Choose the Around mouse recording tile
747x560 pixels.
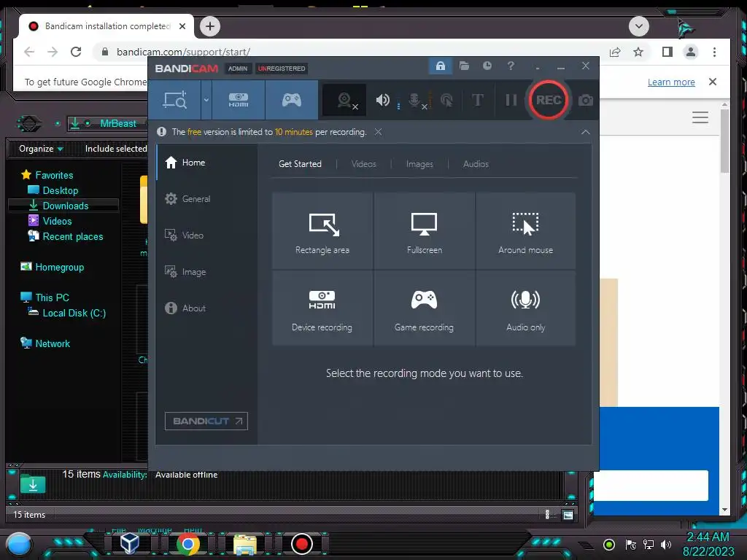pyautogui.click(x=525, y=231)
